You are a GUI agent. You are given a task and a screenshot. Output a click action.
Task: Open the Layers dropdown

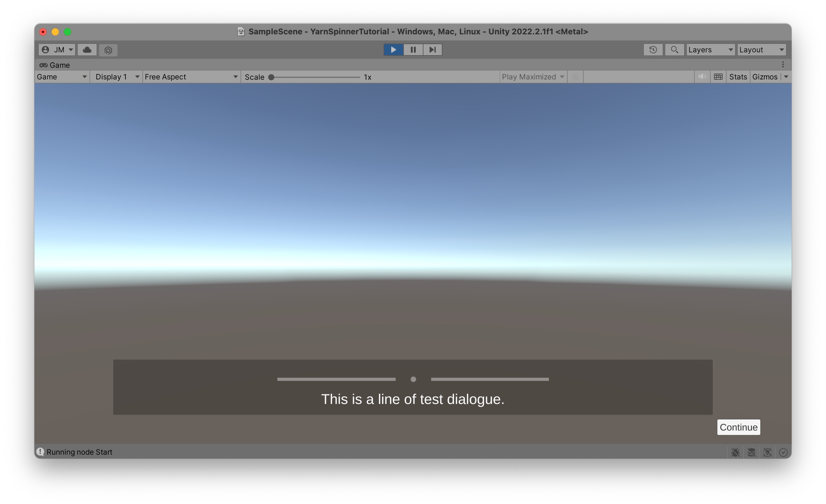coord(710,50)
